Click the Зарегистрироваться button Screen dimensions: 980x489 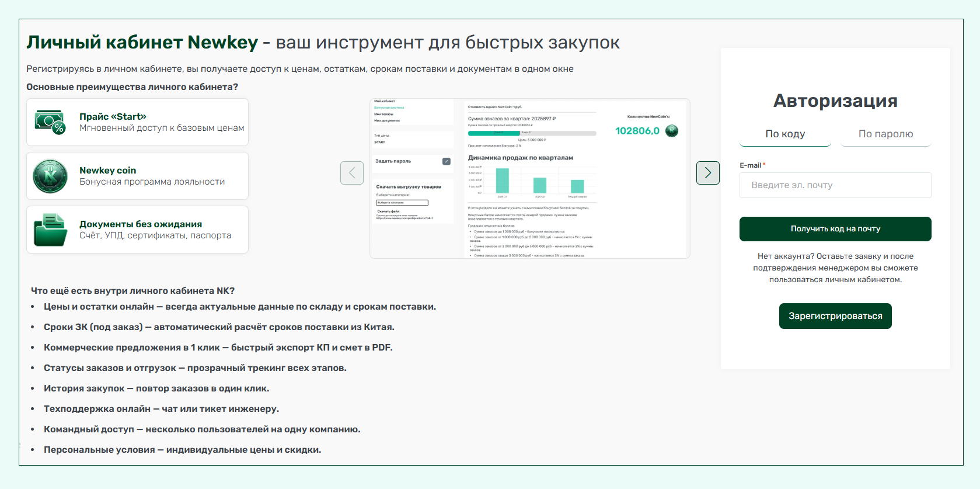pyautogui.click(x=835, y=316)
